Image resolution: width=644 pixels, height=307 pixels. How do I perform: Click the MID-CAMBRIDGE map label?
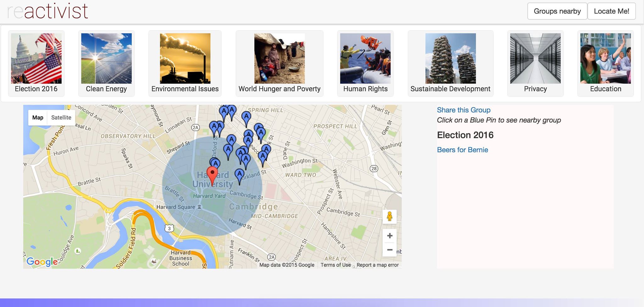click(275, 216)
